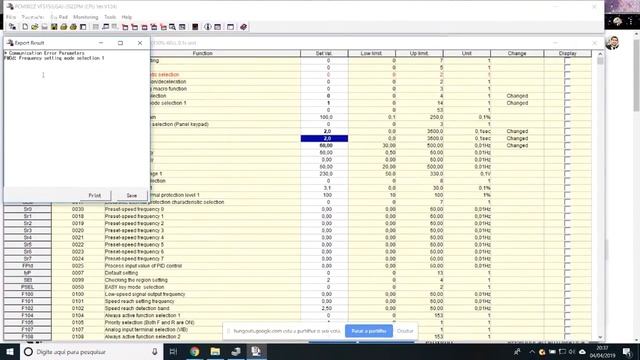Click the scrollbar down arrow of the parameter table
640x360 pixels.
click(x=600, y=337)
